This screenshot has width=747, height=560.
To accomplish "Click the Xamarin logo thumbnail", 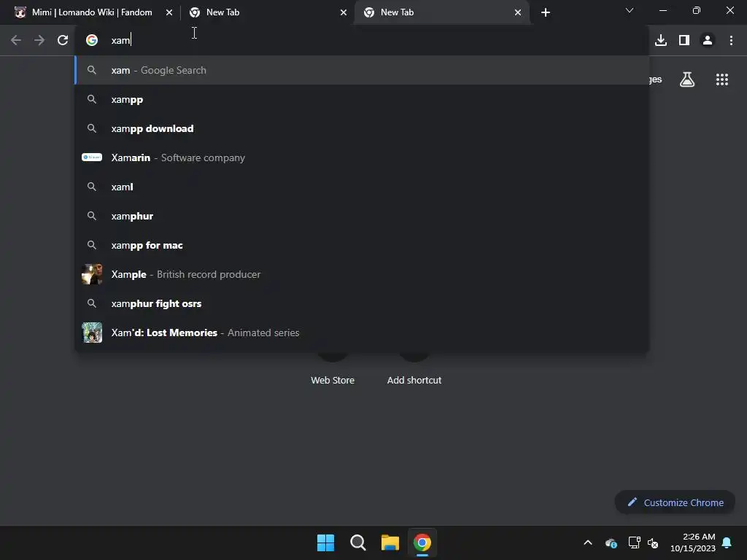I will click(92, 157).
